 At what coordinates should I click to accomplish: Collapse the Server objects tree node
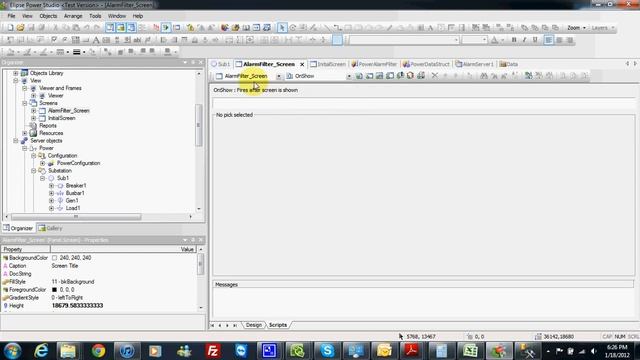pos(16,140)
